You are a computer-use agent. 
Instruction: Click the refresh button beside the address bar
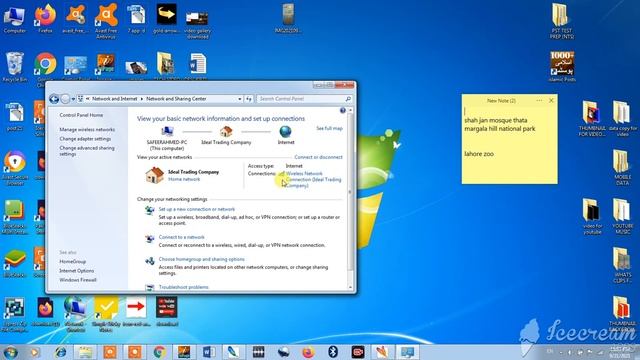pyautogui.click(x=249, y=99)
